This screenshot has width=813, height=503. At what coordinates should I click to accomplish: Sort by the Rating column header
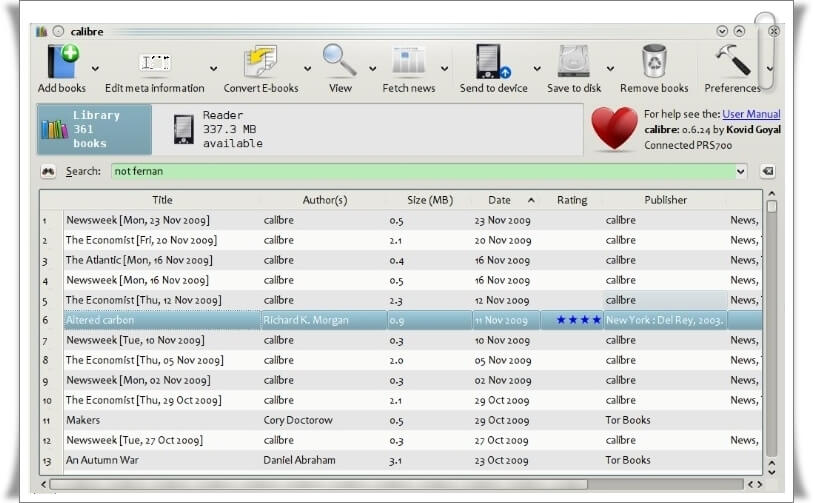[x=572, y=200]
